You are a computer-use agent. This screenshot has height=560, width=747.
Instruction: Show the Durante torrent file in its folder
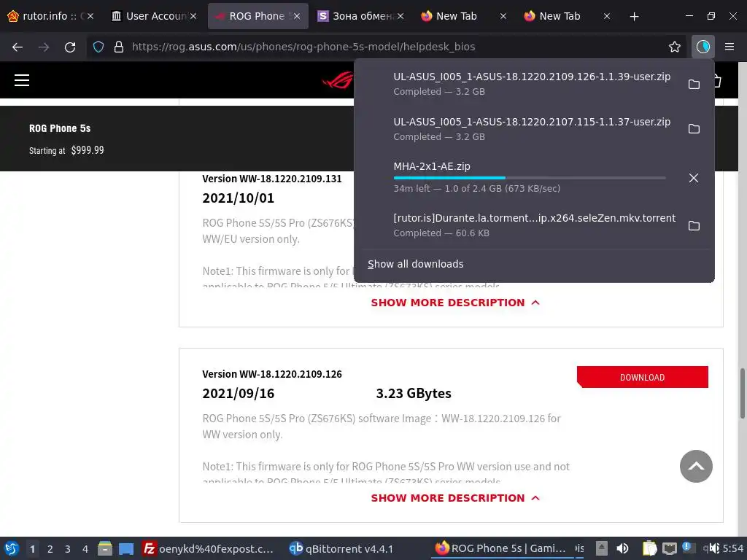click(x=694, y=226)
